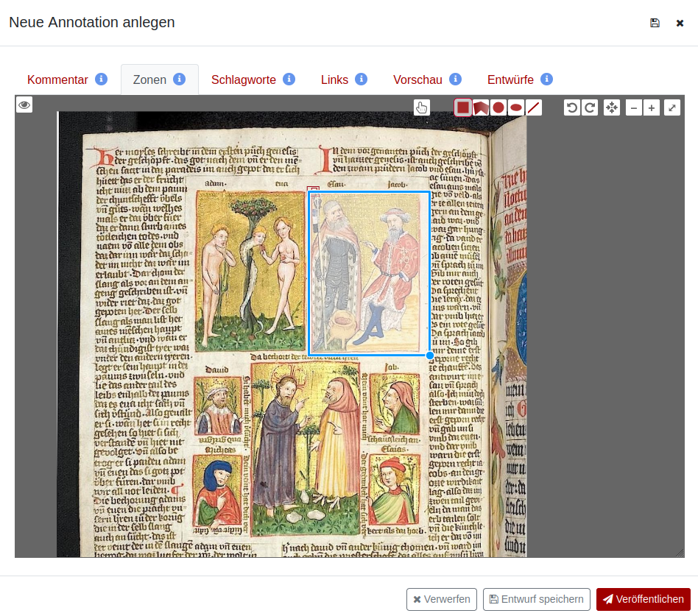Click the Adam and Eve miniature

click(250, 271)
